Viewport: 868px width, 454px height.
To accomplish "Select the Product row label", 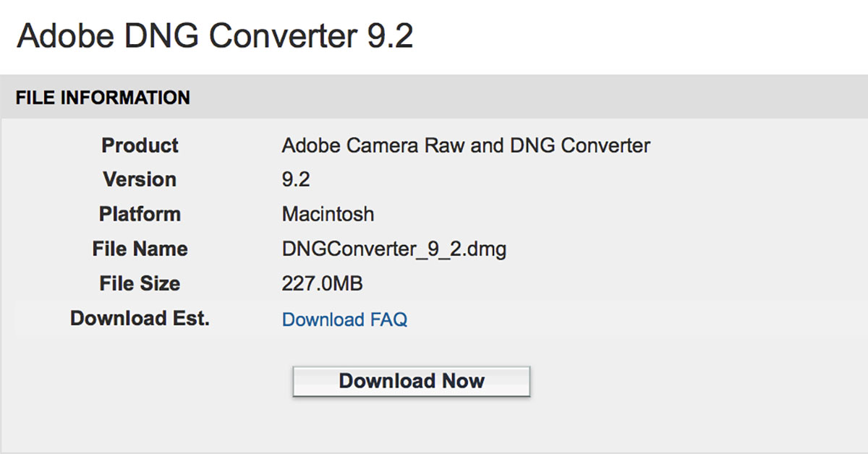I will pos(140,145).
